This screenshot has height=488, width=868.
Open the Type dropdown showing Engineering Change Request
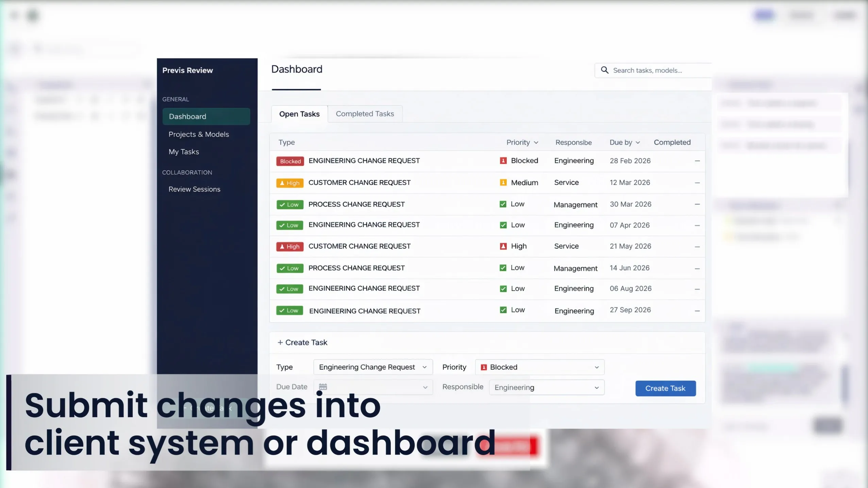point(373,367)
